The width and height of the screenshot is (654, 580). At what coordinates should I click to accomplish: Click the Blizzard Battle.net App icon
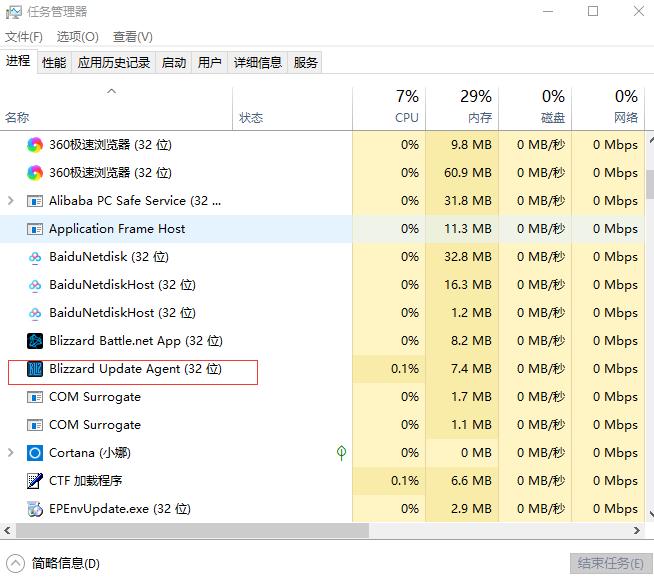coord(35,341)
